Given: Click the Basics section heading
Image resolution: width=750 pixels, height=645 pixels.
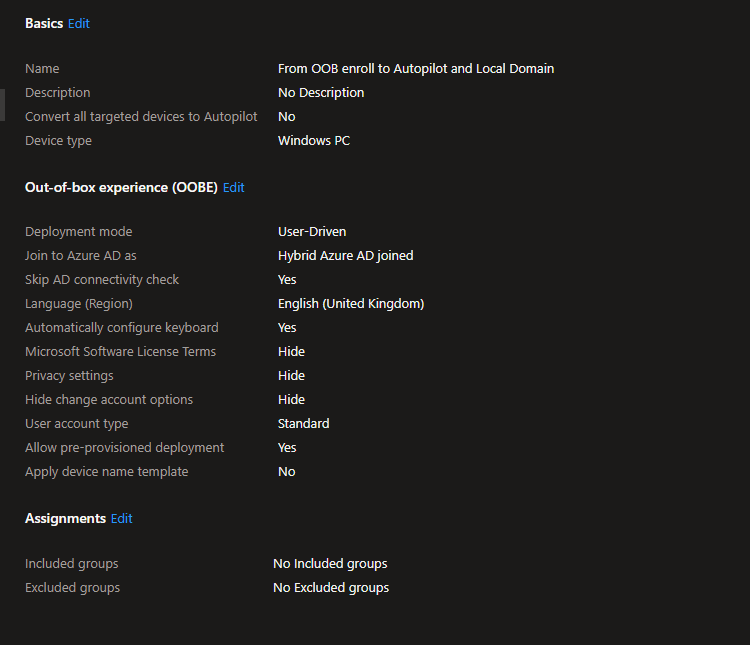Looking at the screenshot, I should coord(44,23).
